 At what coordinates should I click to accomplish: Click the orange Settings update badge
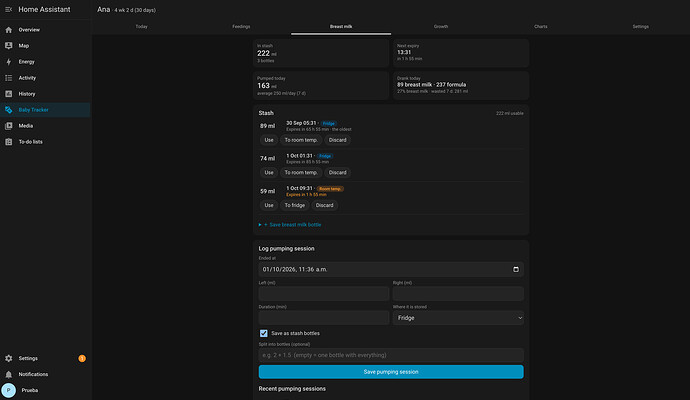pyautogui.click(x=82, y=358)
